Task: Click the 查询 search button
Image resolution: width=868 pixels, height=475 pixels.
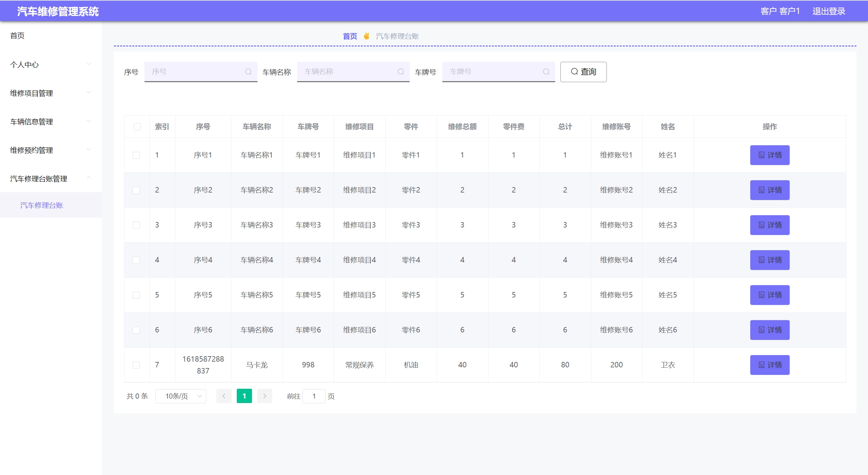Action: tap(583, 72)
